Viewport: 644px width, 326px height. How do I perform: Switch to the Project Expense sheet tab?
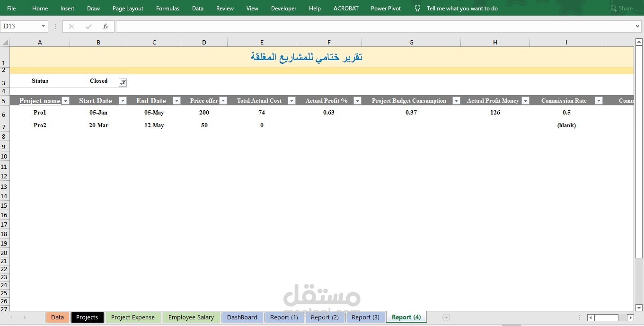click(133, 317)
